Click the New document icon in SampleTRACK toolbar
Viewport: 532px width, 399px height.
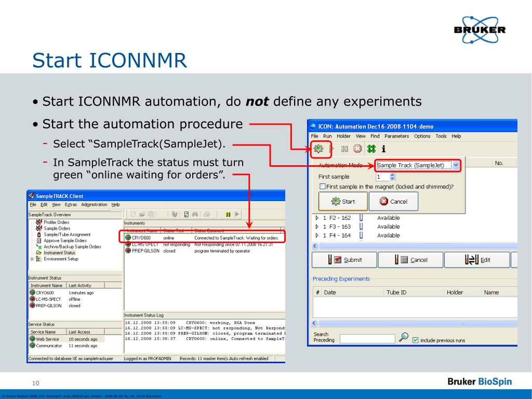[x=134, y=214]
